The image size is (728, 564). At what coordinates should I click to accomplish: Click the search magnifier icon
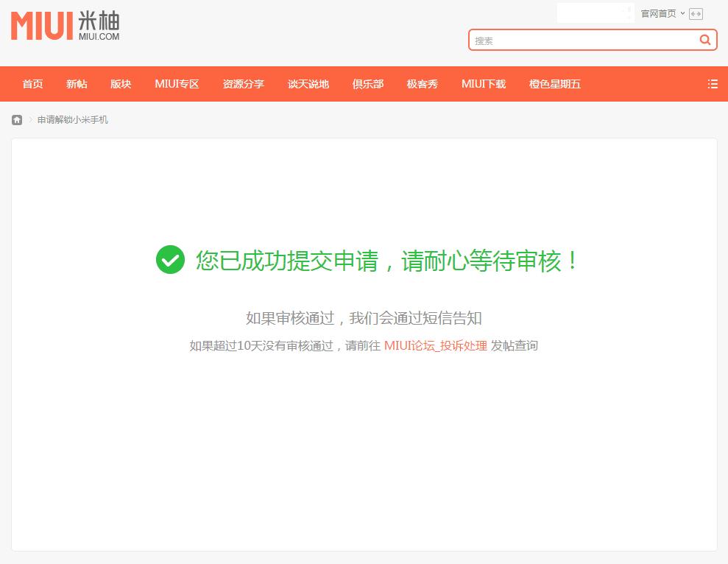pos(704,40)
